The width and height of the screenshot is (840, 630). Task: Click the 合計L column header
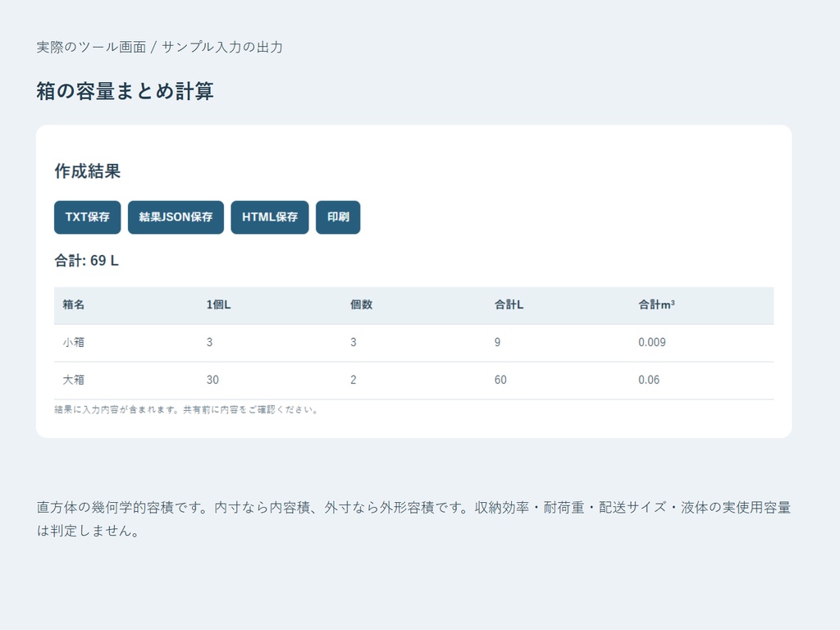pyautogui.click(x=509, y=305)
